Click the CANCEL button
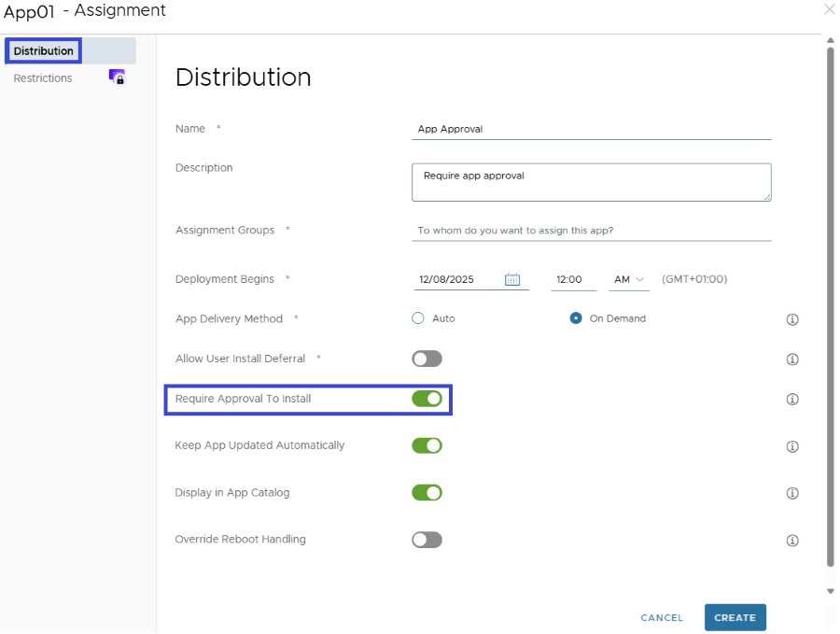The image size is (840, 634). (662, 617)
